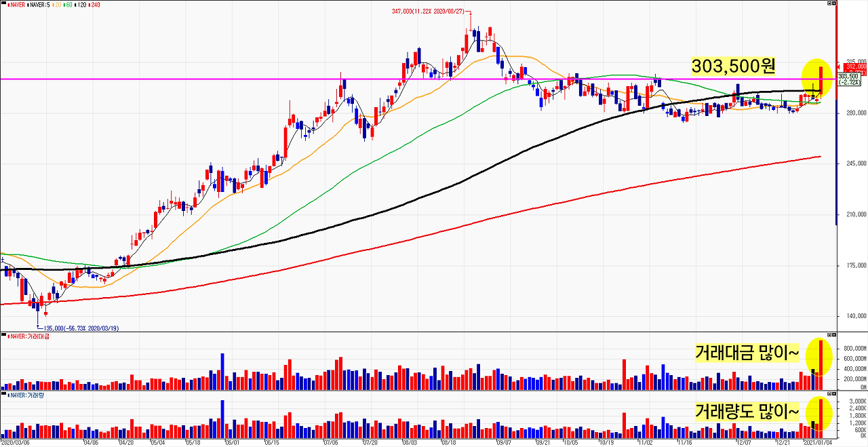
Task: Click the 245,000 price axis label
Action: (856, 163)
